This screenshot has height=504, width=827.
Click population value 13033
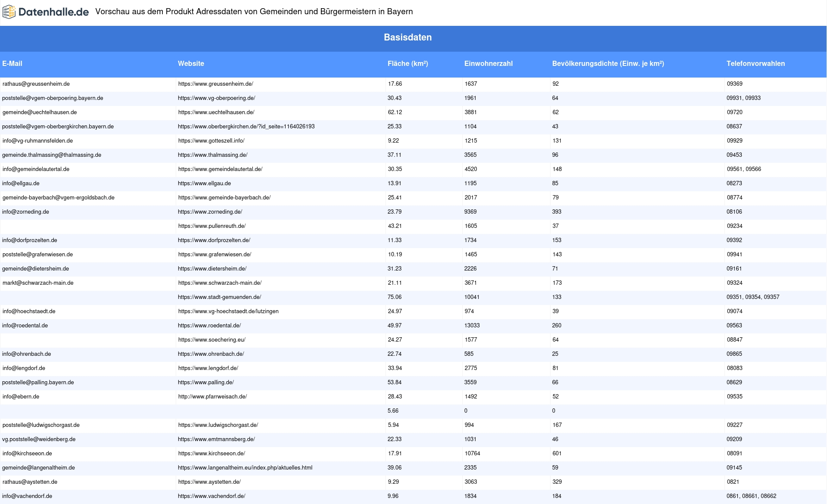click(x=472, y=326)
